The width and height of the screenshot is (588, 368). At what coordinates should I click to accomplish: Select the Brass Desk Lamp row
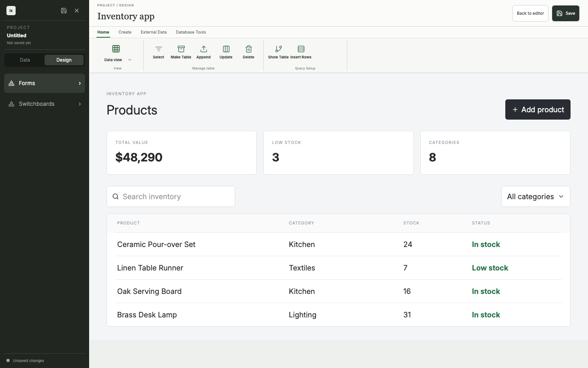[339, 315]
